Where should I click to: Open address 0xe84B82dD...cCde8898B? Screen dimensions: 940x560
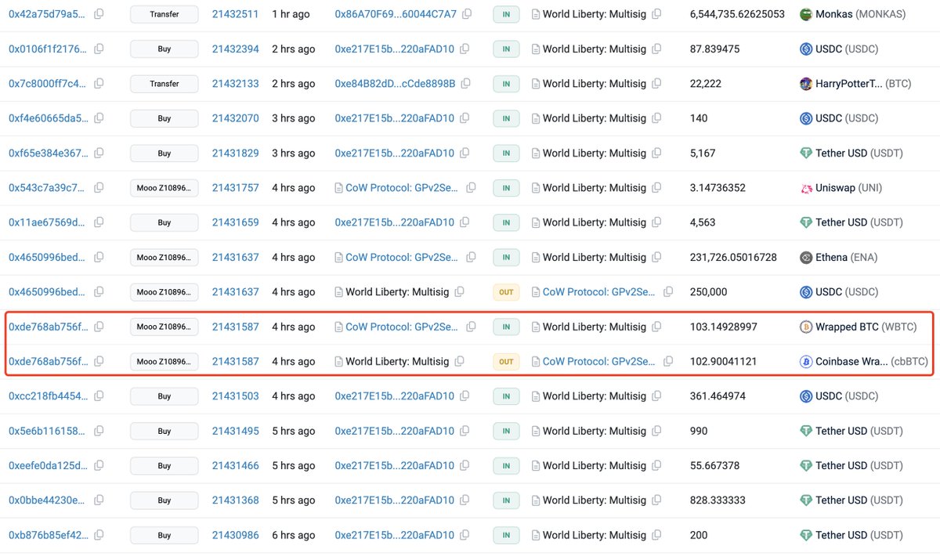pos(395,84)
